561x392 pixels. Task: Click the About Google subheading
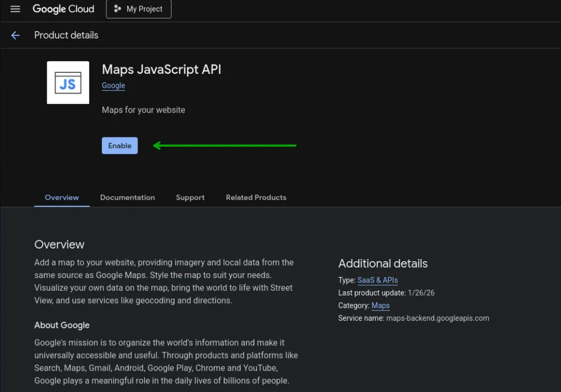click(x=62, y=325)
